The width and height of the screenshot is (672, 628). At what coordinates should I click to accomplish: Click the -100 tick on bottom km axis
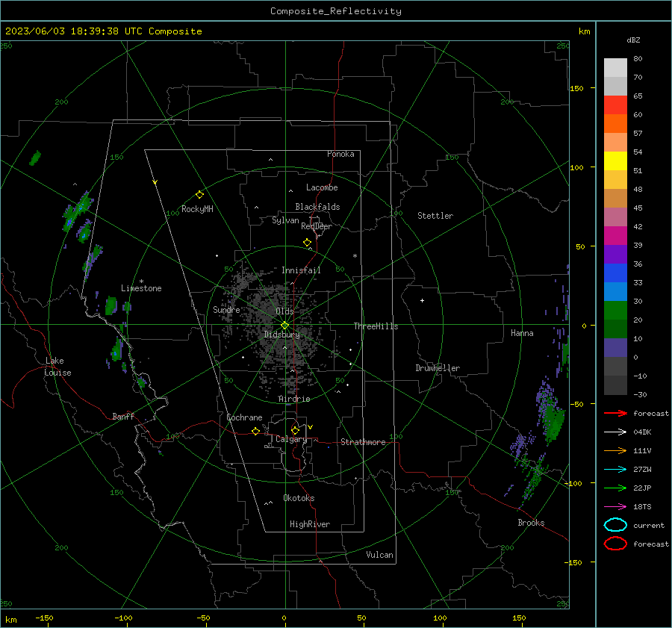[123, 618]
